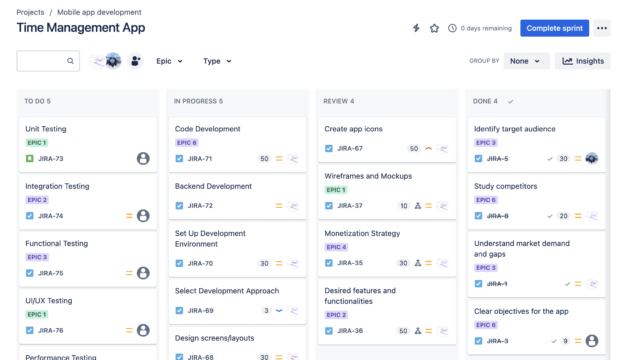619x360 pixels.
Task: Click the subtask hierarchy icon on JIRA-37
Action: click(418, 206)
